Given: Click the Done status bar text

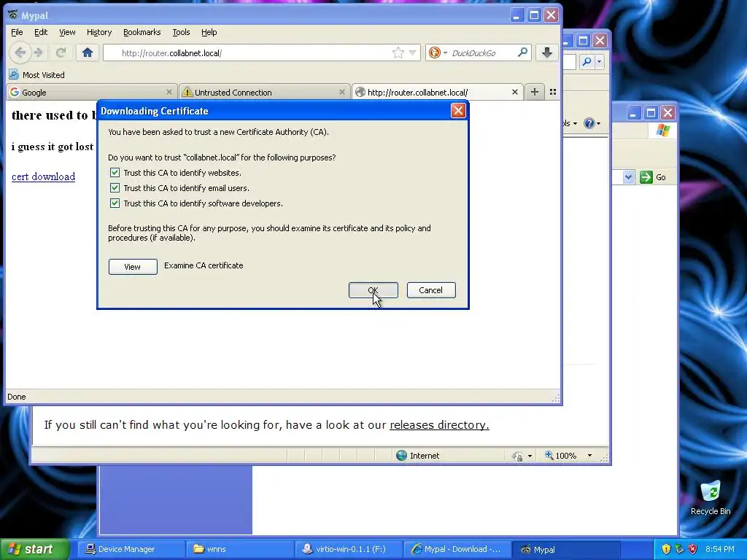Looking at the screenshot, I should [17, 397].
